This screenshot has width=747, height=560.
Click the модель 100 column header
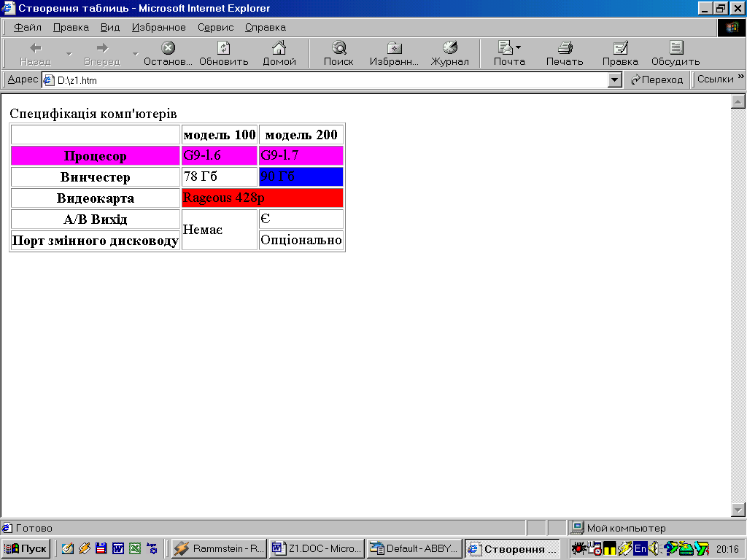pos(219,135)
